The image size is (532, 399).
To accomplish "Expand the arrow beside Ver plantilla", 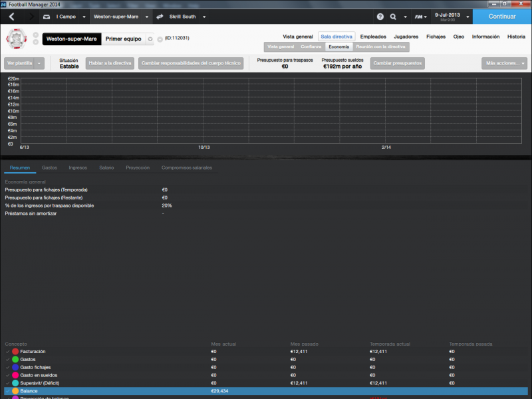I will (39, 63).
